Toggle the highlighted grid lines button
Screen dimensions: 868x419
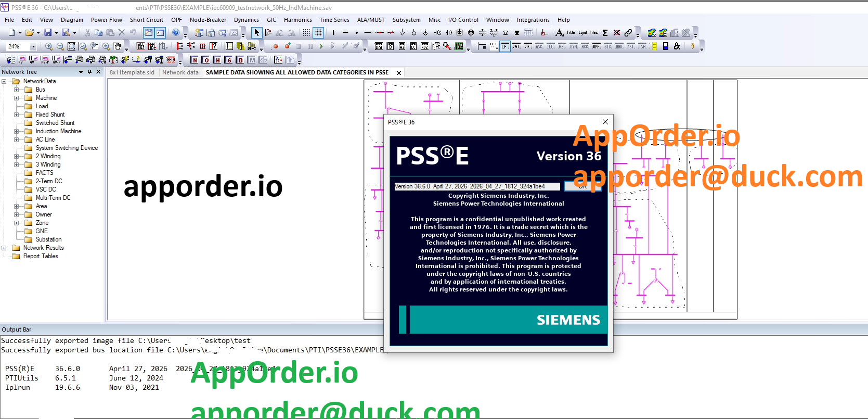(x=318, y=33)
